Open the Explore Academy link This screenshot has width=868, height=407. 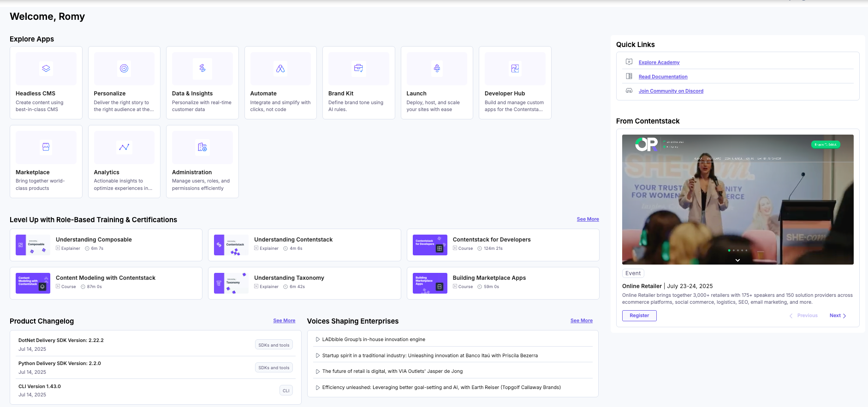(x=659, y=62)
